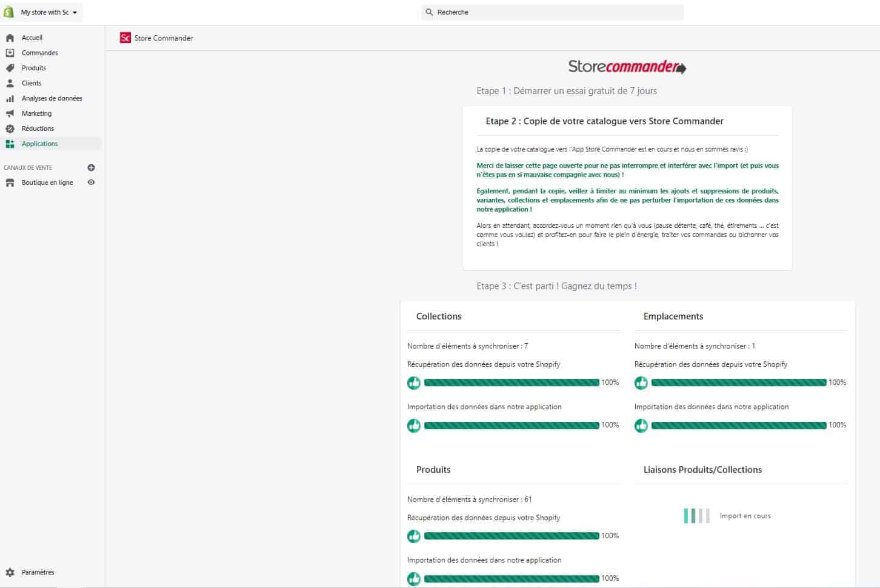Click the Shopify bag logo icon
880x588 pixels.
pyautogui.click(x=8, y=12)
